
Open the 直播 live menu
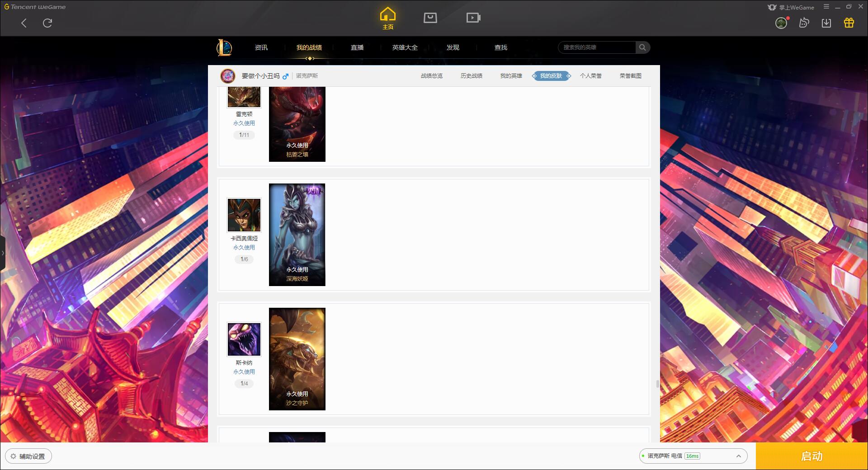tap(357, 47)
